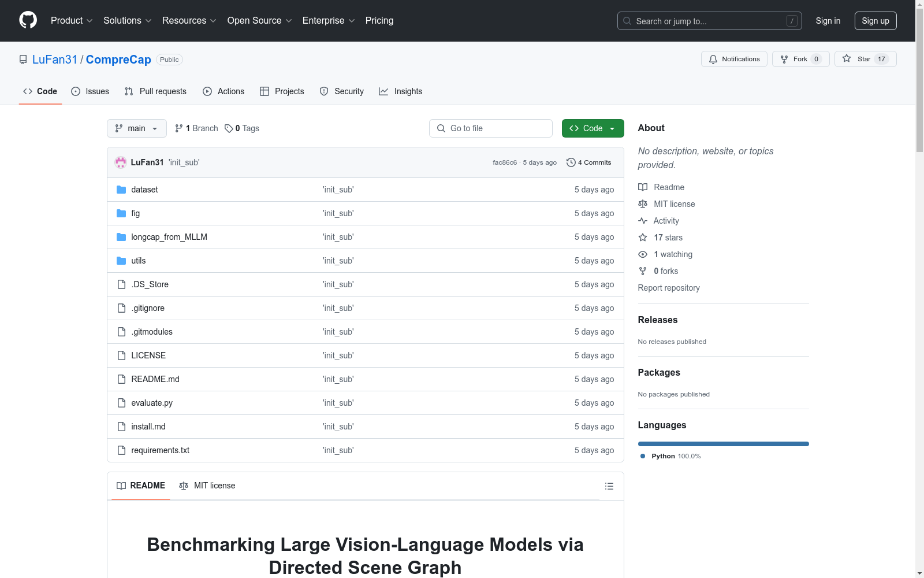Image resolution: width=924 pixels, height=578 pixels.
Task: Click the fig folder icon
Action: (121, 213)
